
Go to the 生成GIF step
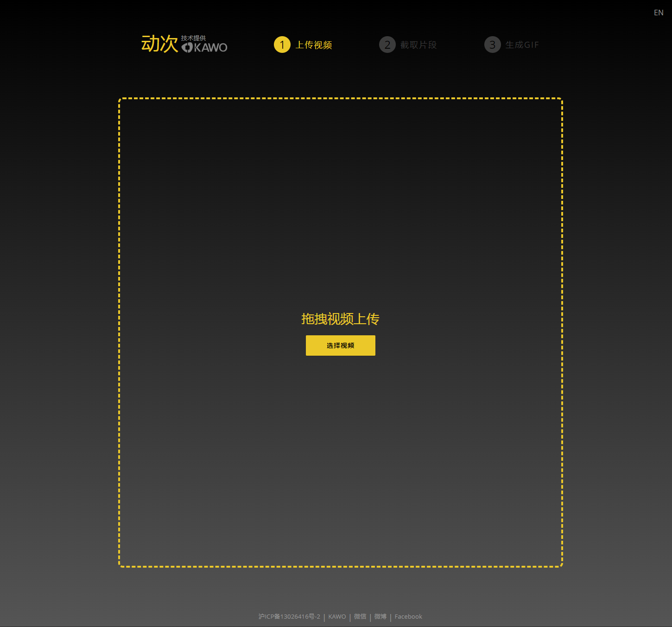[x=522, y=45]
